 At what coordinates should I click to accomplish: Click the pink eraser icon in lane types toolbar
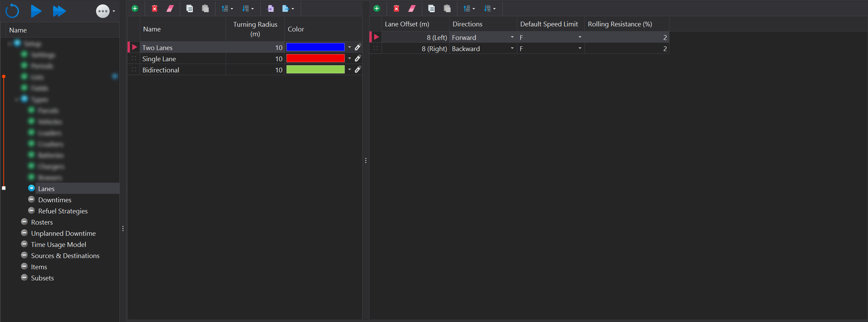(170, 8)
